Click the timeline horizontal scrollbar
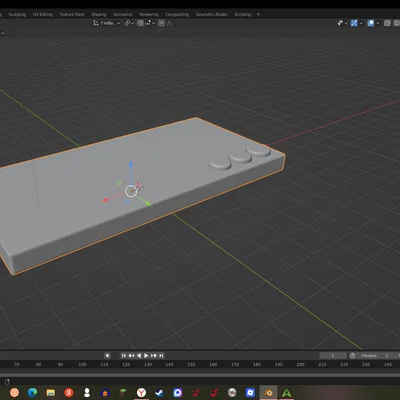The width and height of the screenshot is (400, 400). pos(200,375)
